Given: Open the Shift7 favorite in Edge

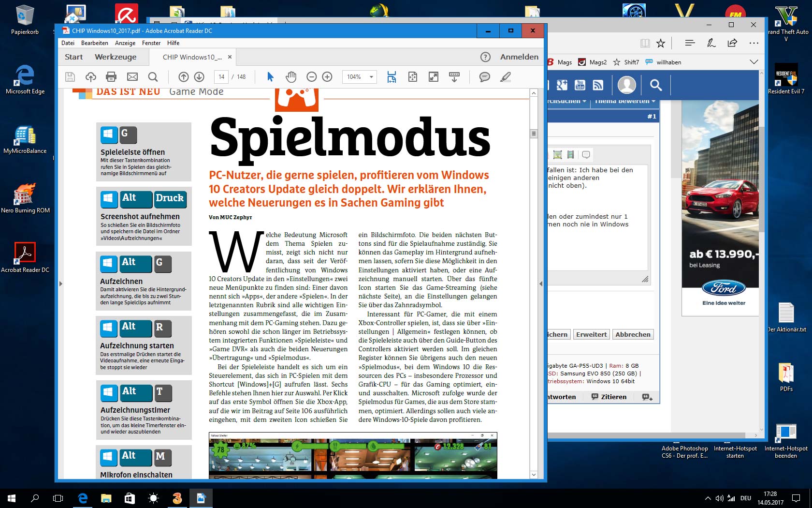Looking at the screenshot, I should click(626, 62).
